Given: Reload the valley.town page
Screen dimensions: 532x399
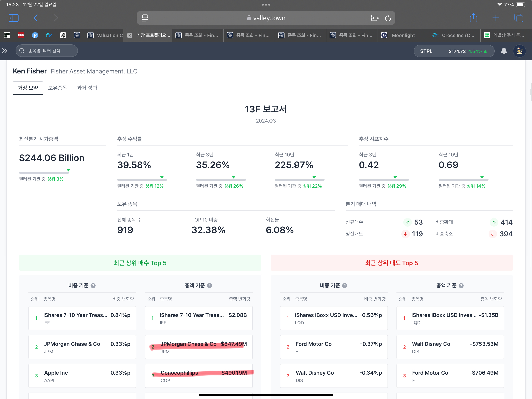Looking at the screenshot, I should [388, 18].
